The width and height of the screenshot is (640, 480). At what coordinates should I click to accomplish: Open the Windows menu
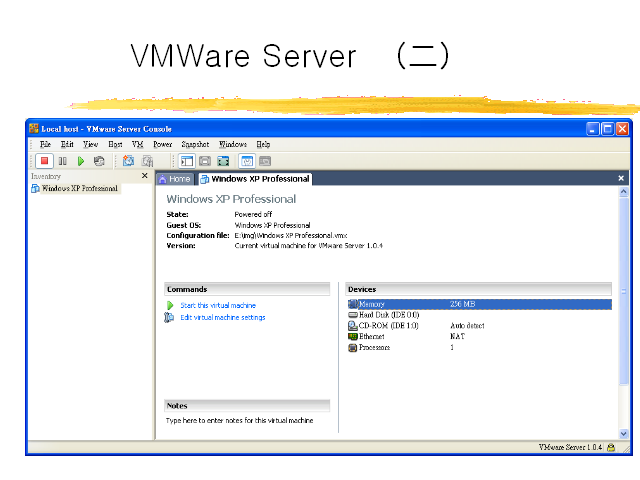coord(233,144)
